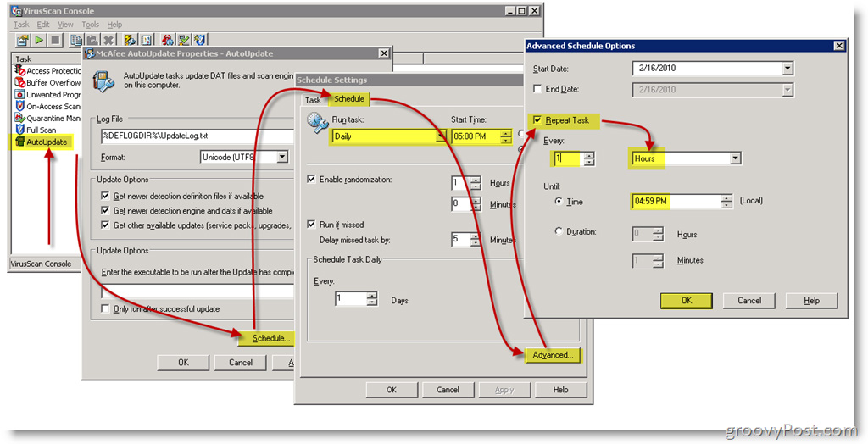
Task: Click OK in Schedule Settings dialog
Action: pos(392,390)
